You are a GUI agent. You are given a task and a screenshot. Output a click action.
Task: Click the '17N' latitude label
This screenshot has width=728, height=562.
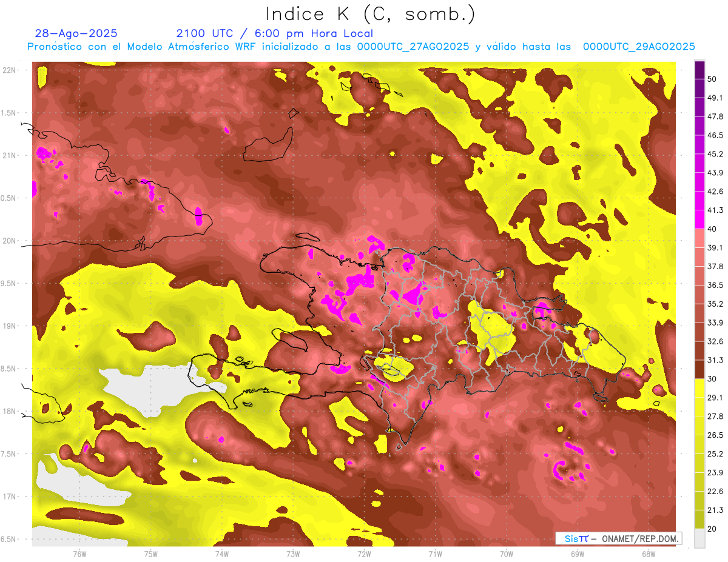coord(10,497)
